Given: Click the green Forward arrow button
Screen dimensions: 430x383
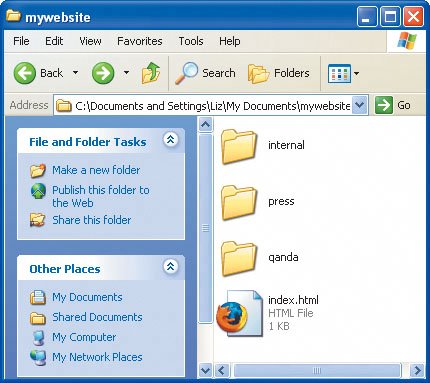Looking at the screenshot, I should (x=103, y=73).
